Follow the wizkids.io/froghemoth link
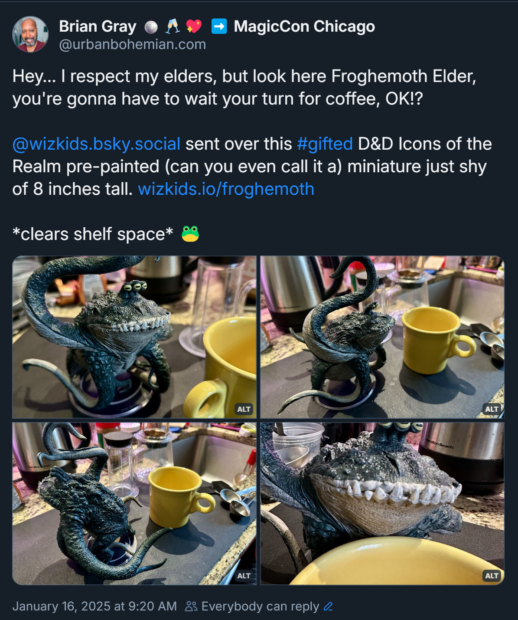This screenshot has height=620, width=518. coord(226,189)
